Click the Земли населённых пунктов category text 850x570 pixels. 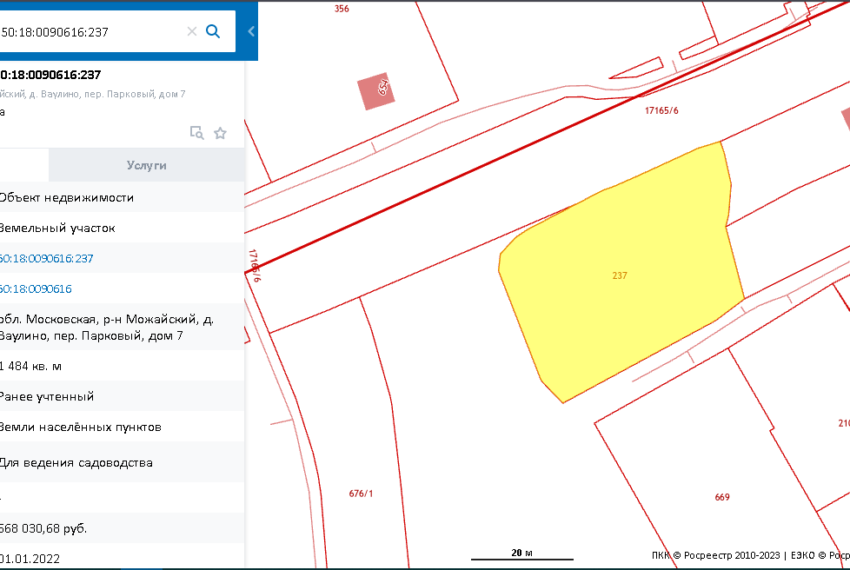(80, 427)
